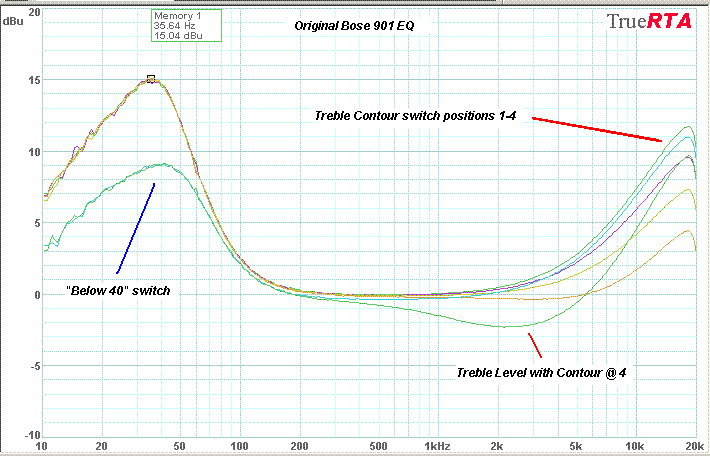Click the 20 Hz frequency axis label

[x=101, y=446]
